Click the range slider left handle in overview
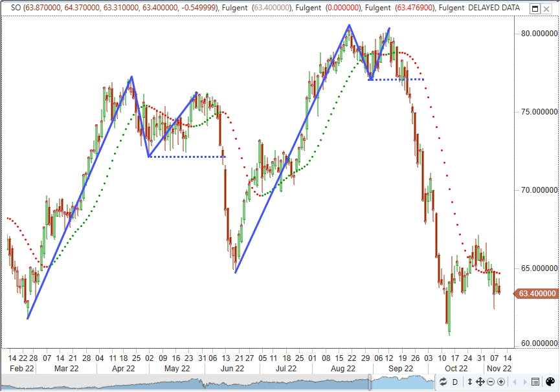This screenshot has height=392, width=560. 370,382
